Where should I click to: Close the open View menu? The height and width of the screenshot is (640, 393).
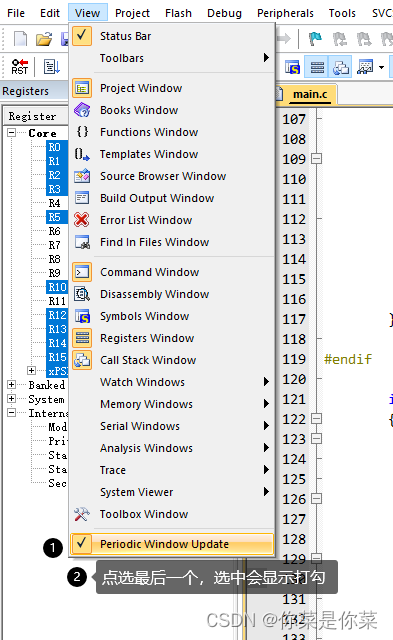(87, 13)
